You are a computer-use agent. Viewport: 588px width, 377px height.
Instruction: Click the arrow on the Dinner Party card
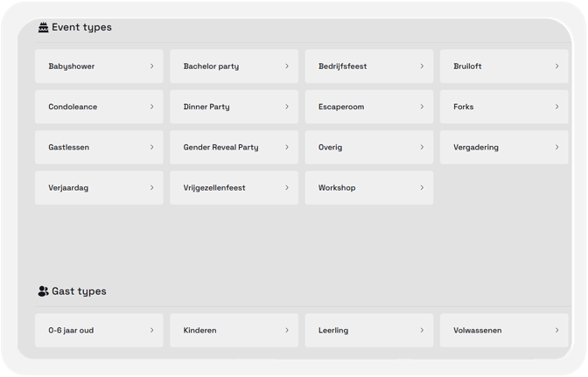pyautogui.click(x=287, y=107)
